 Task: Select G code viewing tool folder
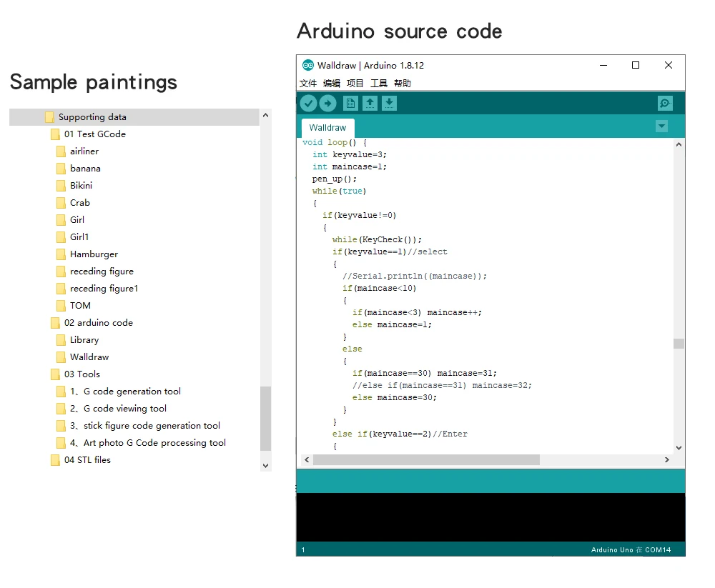pyautogui.click(x=124, y=409)
